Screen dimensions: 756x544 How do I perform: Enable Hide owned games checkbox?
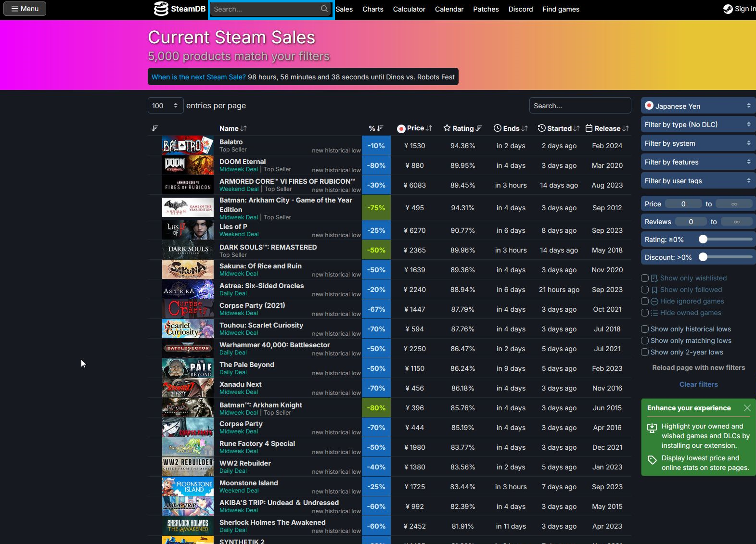tap(645, 313)
